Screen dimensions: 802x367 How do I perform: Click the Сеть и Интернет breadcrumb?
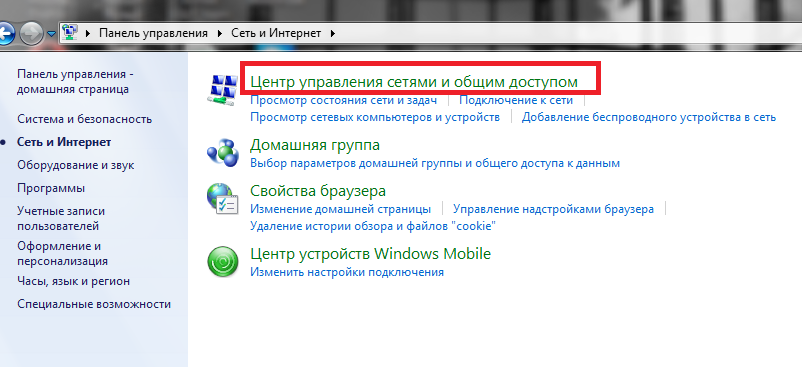click(x=276, y=33)
